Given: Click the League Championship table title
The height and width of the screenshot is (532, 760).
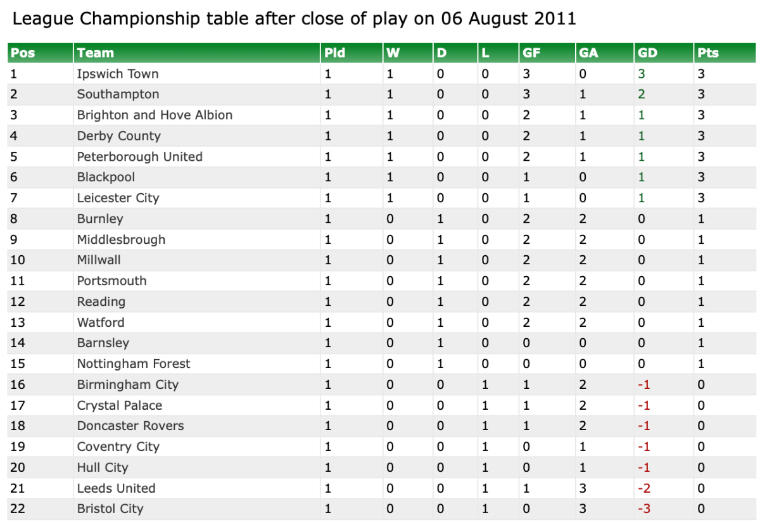Looking at the screenshot, I should [294, 18].
